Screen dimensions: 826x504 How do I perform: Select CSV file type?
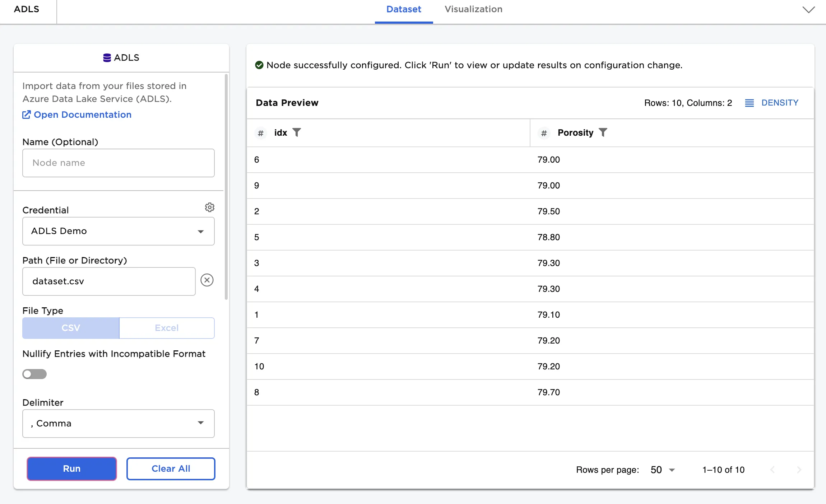(71, 328)
